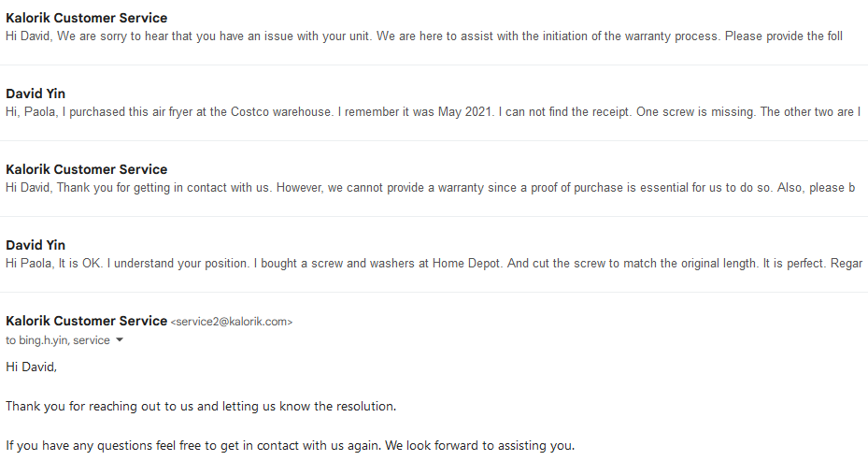The width and height of the screenshot is (868, 475).
Task: Click the service2@kalorik.com sender address
Action: [x=232, y=322]
